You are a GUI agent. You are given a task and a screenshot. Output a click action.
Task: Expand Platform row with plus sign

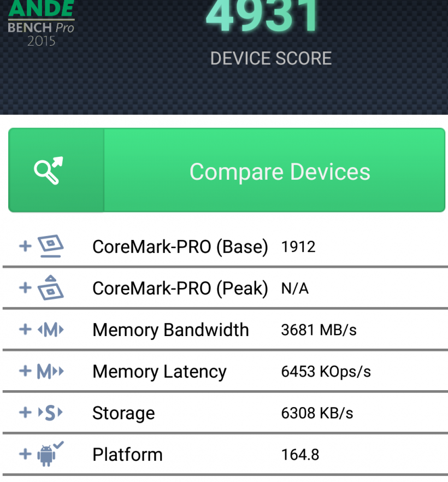(25, 454)
